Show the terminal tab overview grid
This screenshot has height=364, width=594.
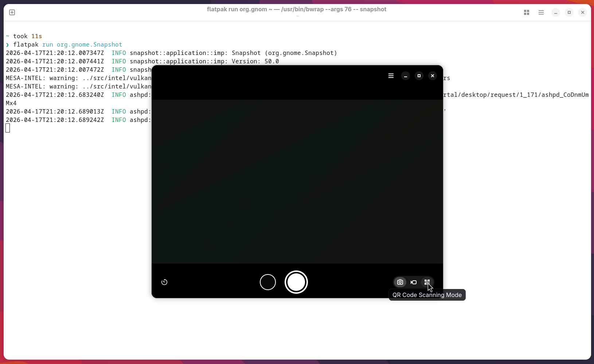(x=527, y=12)
